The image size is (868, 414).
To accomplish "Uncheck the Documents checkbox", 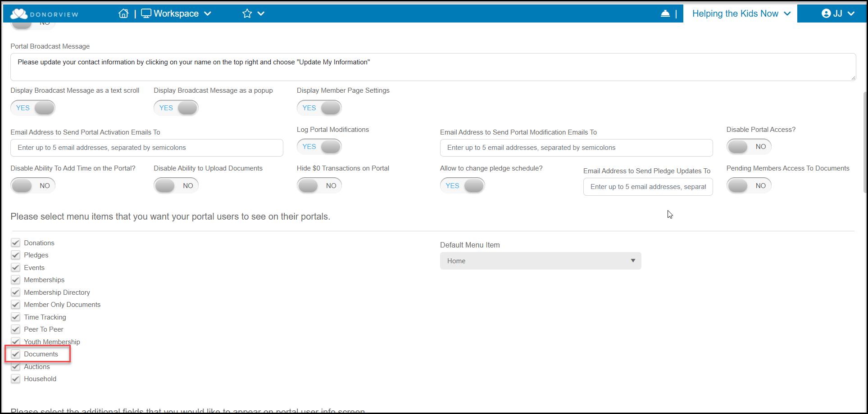I will point(16,354).
